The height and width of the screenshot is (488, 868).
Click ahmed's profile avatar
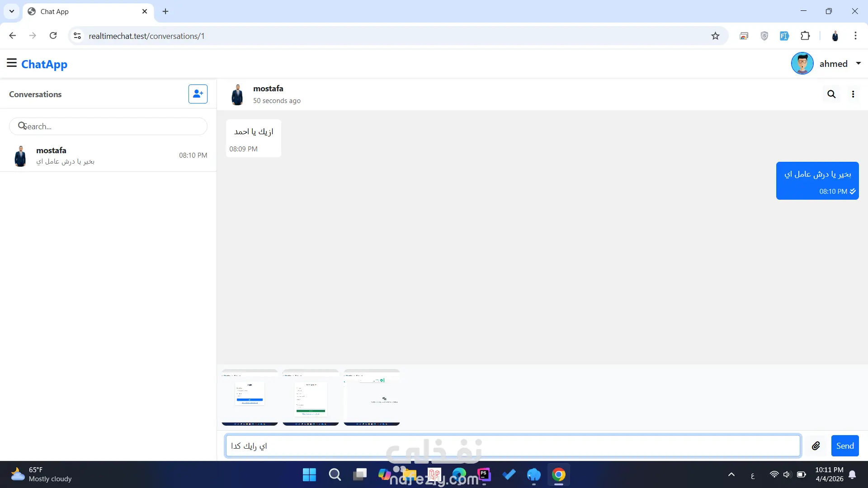[x=802, y=64]
